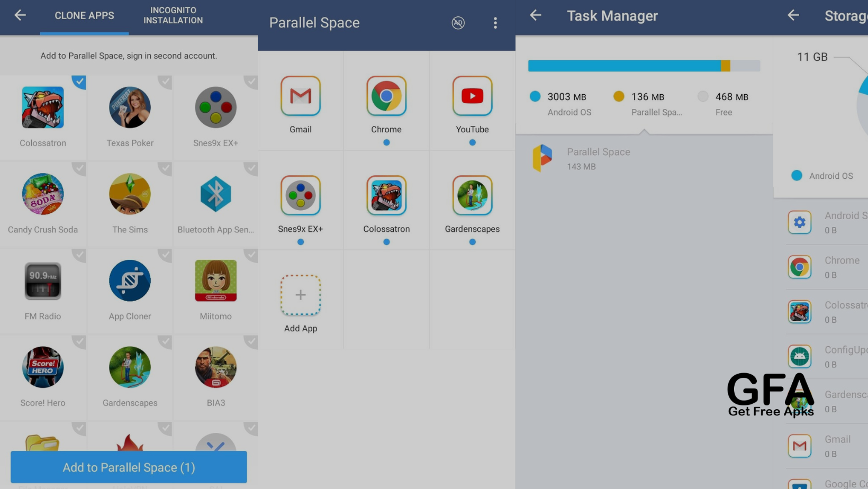Untick the Colossatron checkbox in Clone Apps
The width and height of the screenshot is (868, 489).
(x=79, y=81)
